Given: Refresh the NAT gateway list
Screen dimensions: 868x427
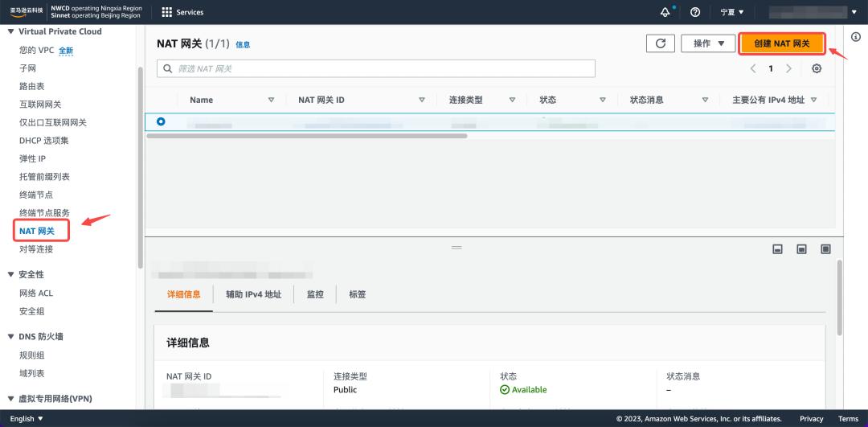Looking at the screenshot, I should pos(661,43).
